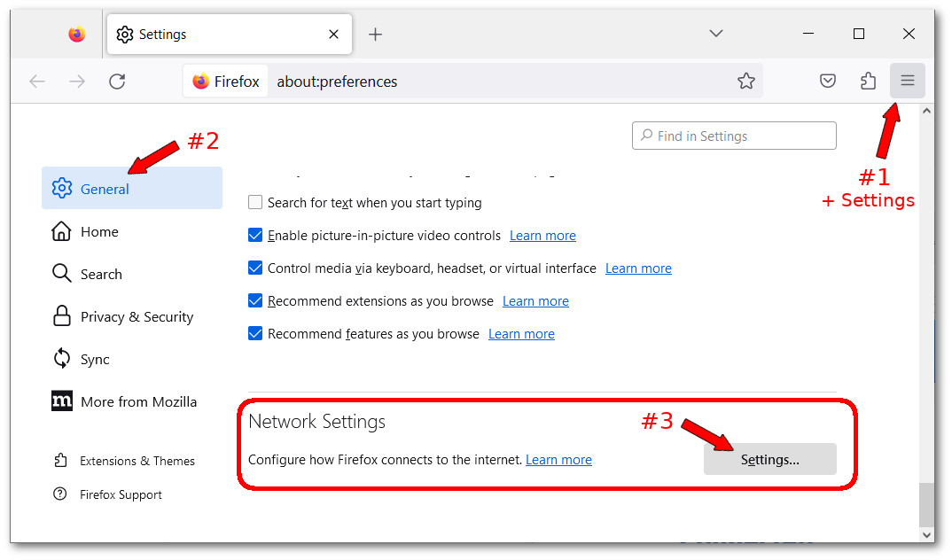The width and height of the screenshot is (952, 560).
Task: Bookmark this page with the star icon
Action: tap(746, 81)
